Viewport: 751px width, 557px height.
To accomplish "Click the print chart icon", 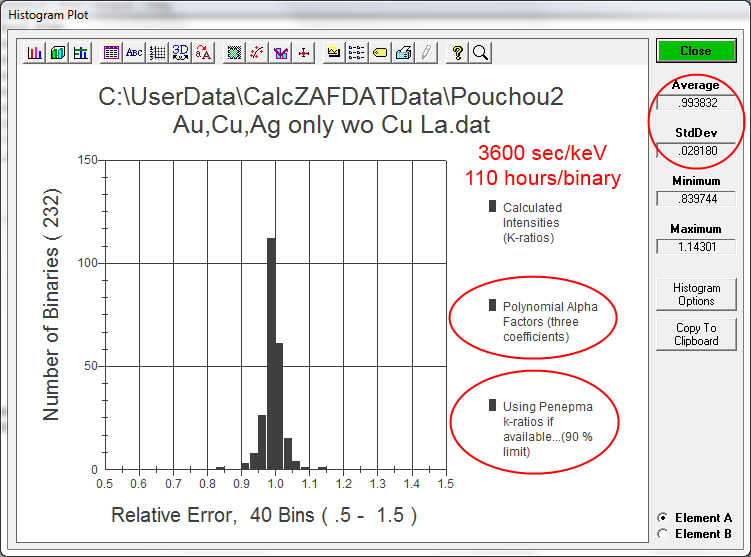I will (403, 53).
